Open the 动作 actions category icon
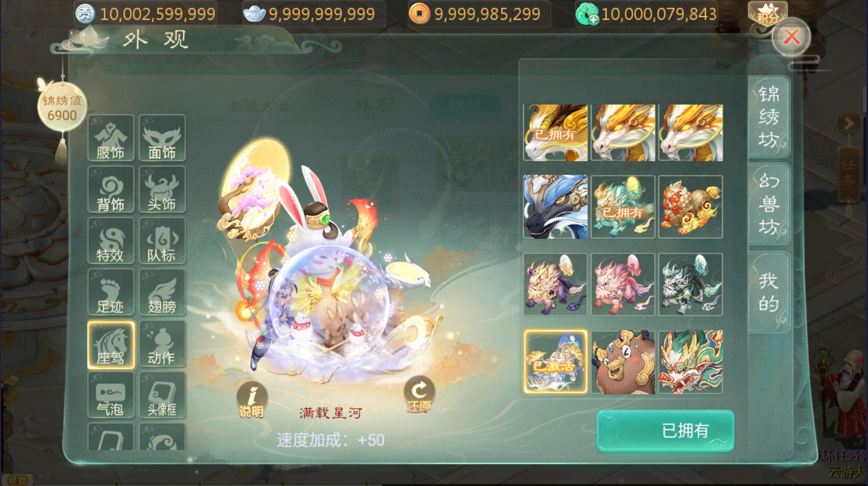 click(x=162, y=344)
